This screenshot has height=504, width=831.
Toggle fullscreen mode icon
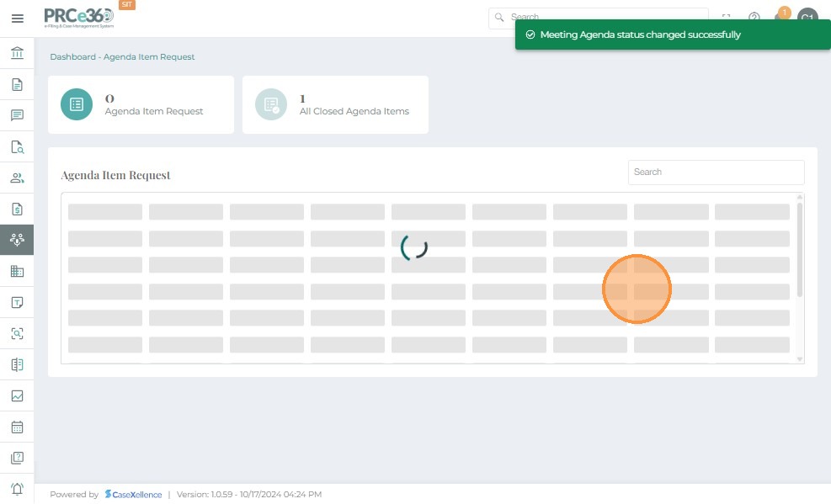tap(726, 18)
